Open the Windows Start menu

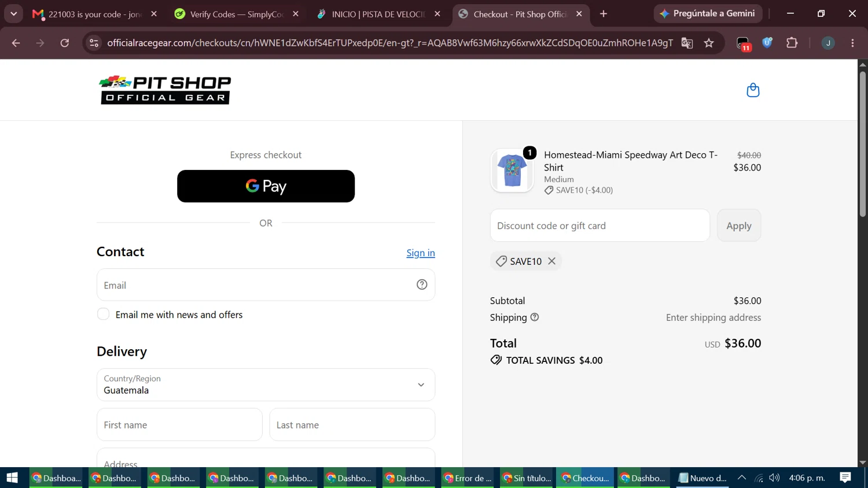pyautogui.click(x=12, y=478)
